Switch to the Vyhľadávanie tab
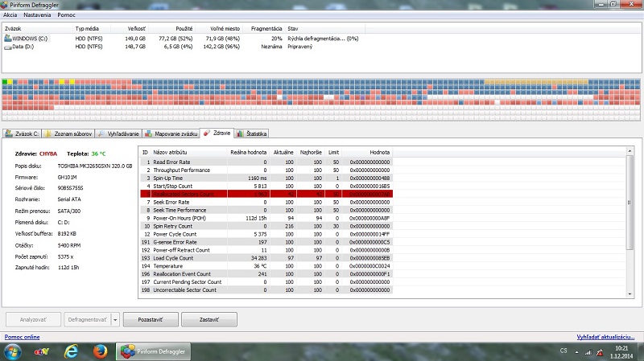This screenshot has height=361, width=644. pyautogui.click(x=118, y=133)
